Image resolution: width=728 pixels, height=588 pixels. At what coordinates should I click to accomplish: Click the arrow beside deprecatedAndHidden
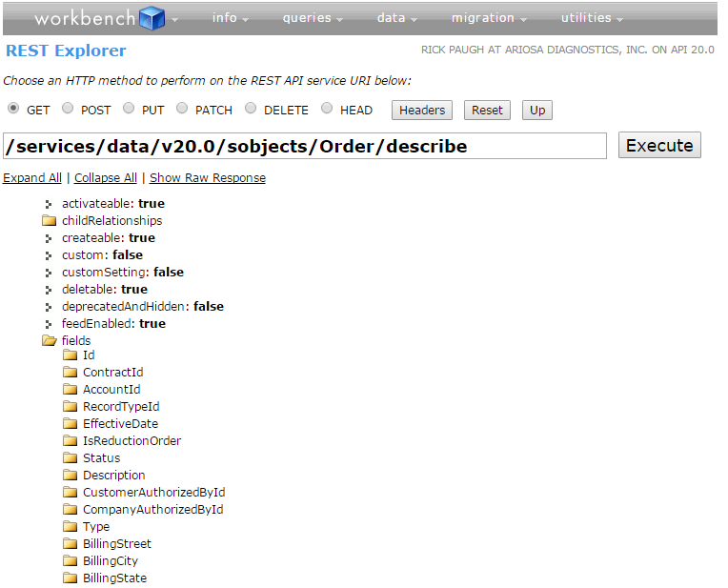pos(49,307)
